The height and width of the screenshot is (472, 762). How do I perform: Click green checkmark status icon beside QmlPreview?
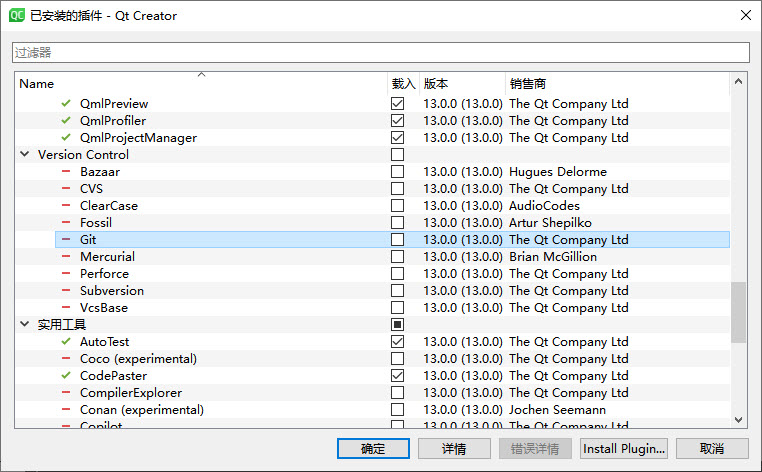(x=66, y=104)
